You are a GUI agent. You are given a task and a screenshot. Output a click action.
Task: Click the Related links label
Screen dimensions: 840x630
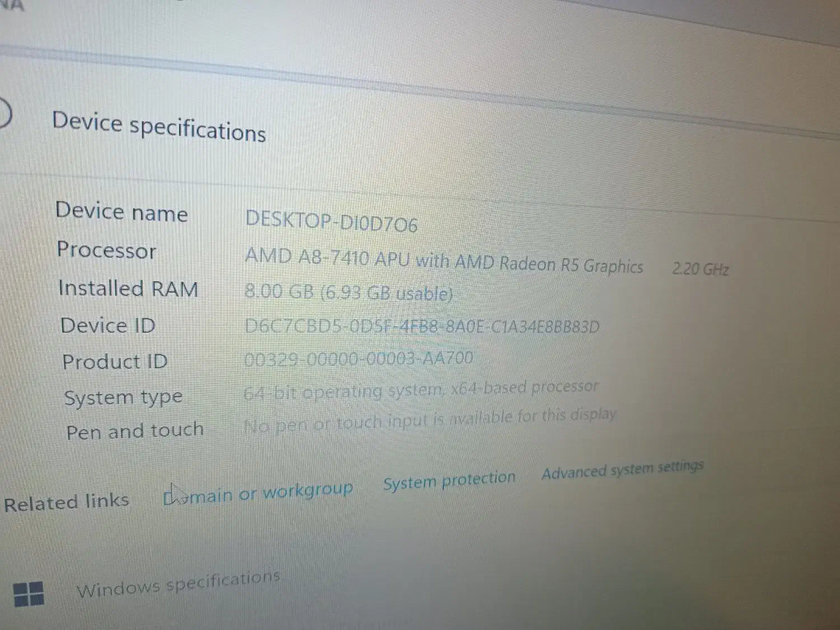coord(67,502)
